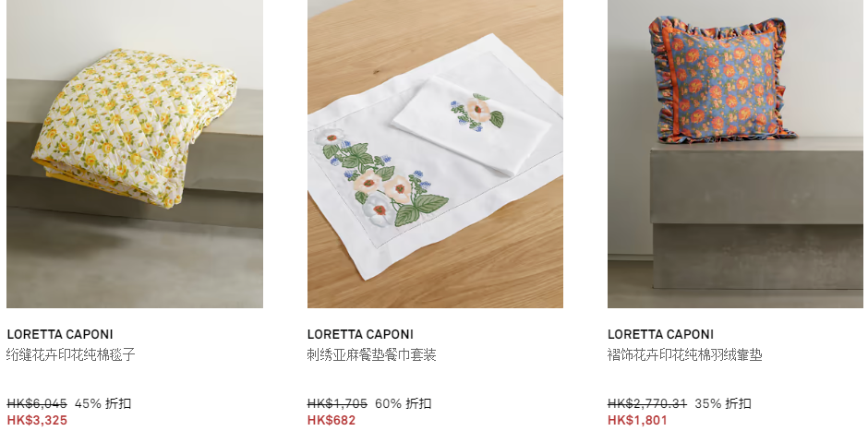Open the embroidered linen placemat image
The image size is (868, 431).
435,154
